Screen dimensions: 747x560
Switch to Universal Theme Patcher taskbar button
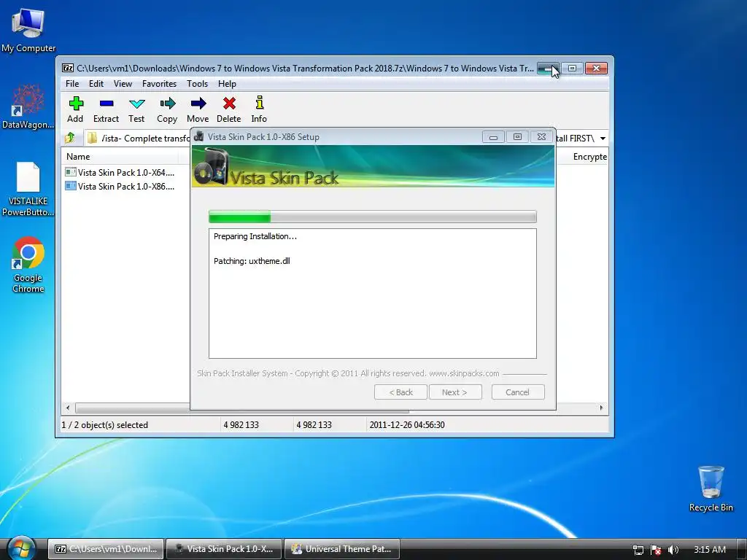[342, 549]
